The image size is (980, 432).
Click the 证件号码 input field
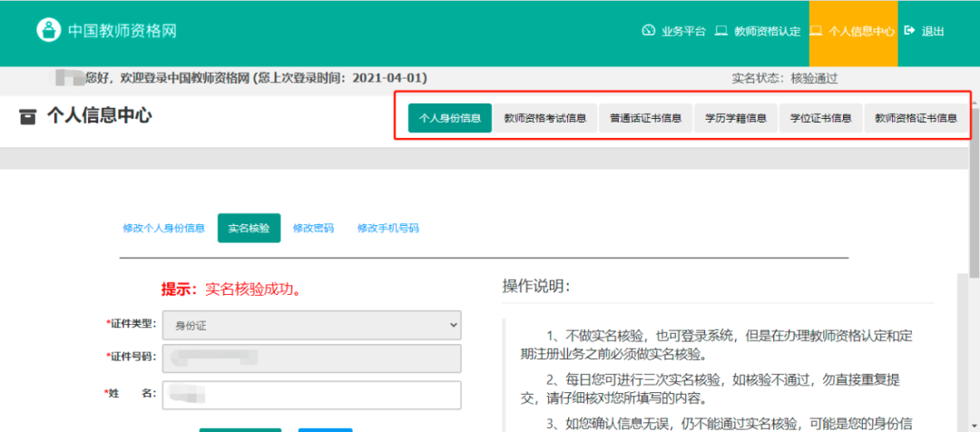pos(311,358)
